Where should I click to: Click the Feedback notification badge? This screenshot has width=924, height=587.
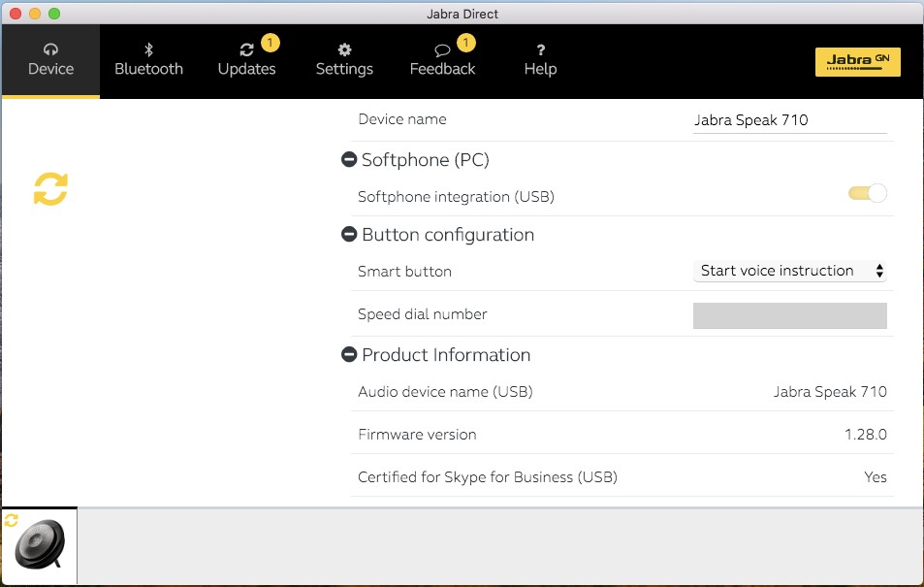pyautogui.click(x=465, y=43)
